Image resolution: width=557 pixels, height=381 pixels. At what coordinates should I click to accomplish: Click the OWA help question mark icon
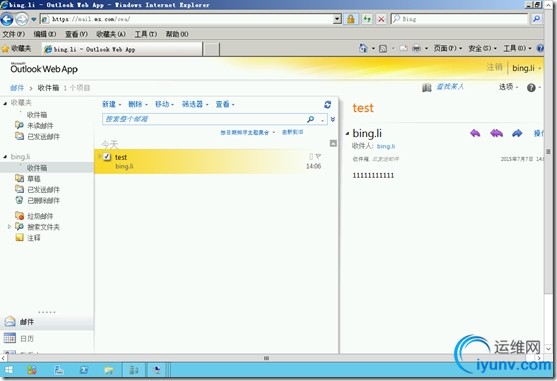[531, 87]
